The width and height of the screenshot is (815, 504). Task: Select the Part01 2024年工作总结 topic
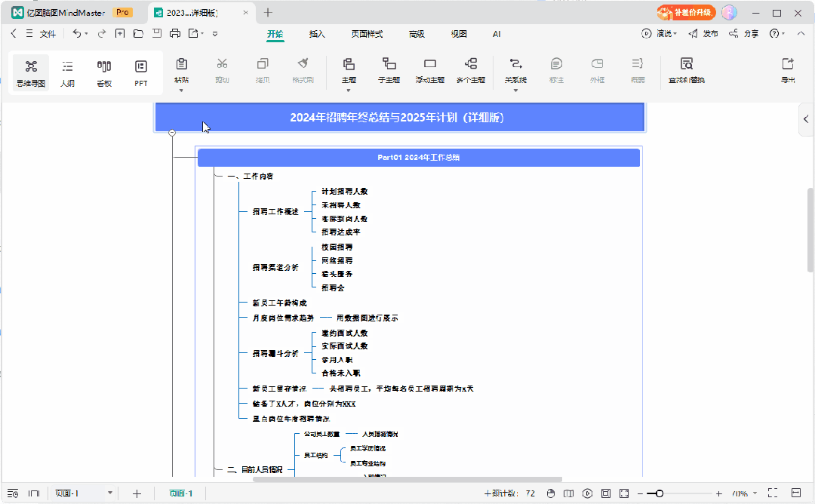coord(418,158)
